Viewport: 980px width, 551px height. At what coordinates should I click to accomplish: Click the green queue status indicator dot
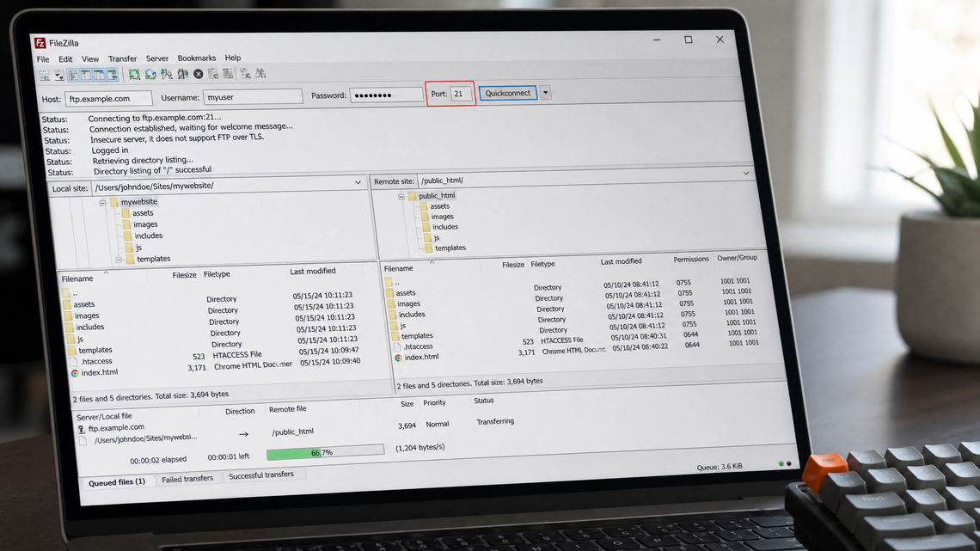[x=781, y=463]
